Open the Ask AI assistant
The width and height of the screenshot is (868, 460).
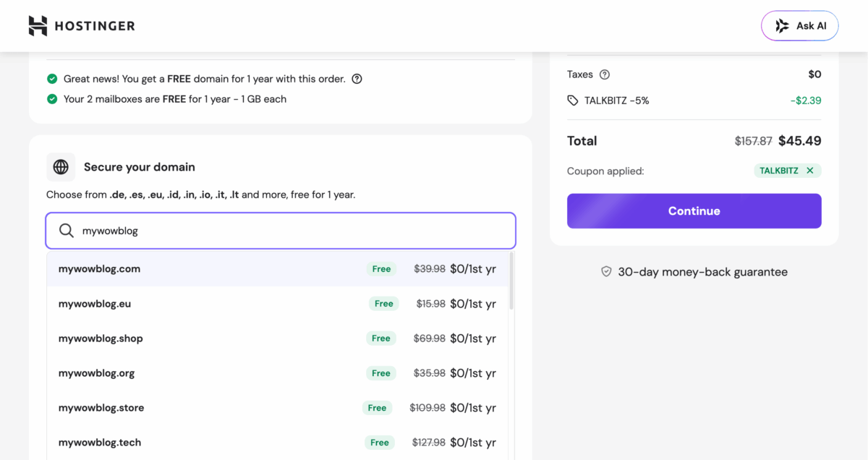(x=799, y=26)
